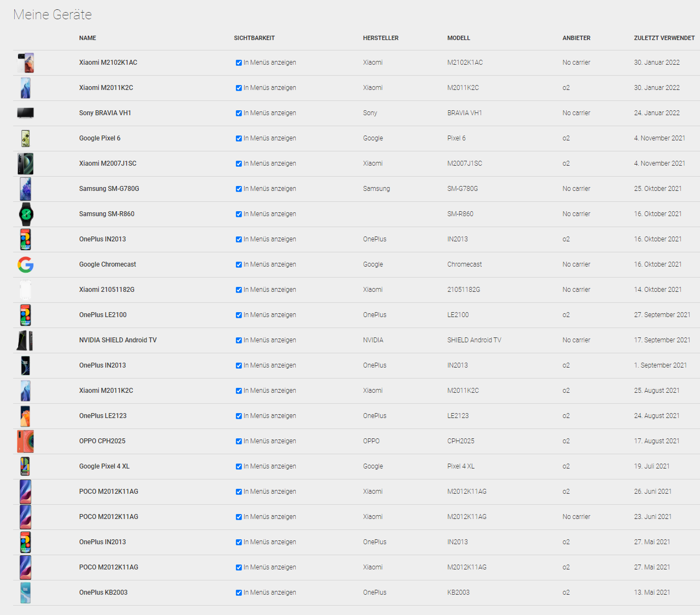The width and height of the screenshot is (700, 615).
Task: Click the MODELL column header
Action: coord(459,38)
